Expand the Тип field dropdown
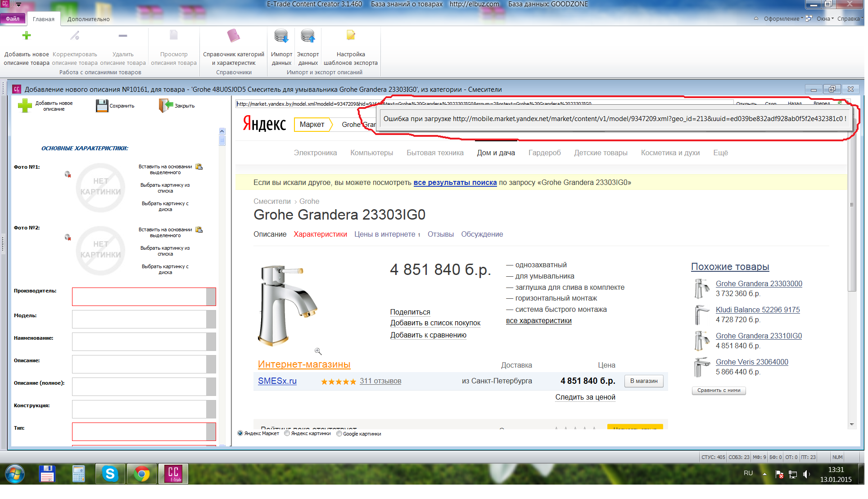This screenshot has height=499, width=868. 211,432
